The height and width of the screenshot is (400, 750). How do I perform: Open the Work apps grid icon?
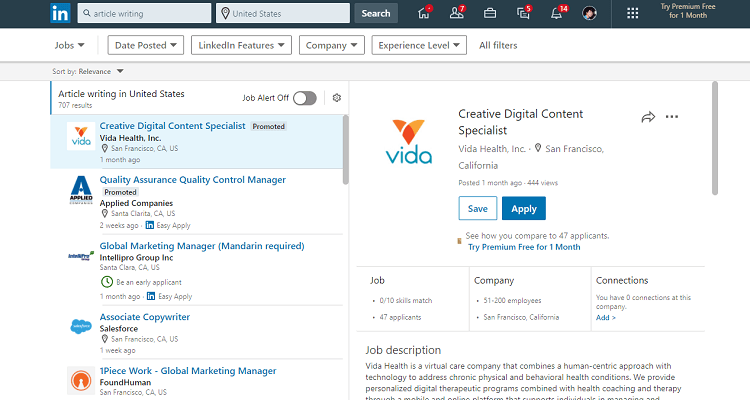(x=632, y=13)
